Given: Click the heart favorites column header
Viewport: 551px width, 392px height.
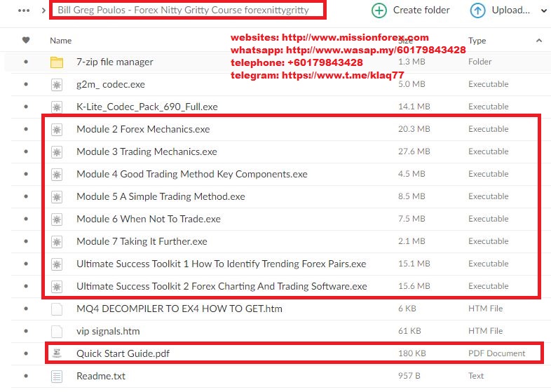Looking at the screenshot, I should 26,40.
